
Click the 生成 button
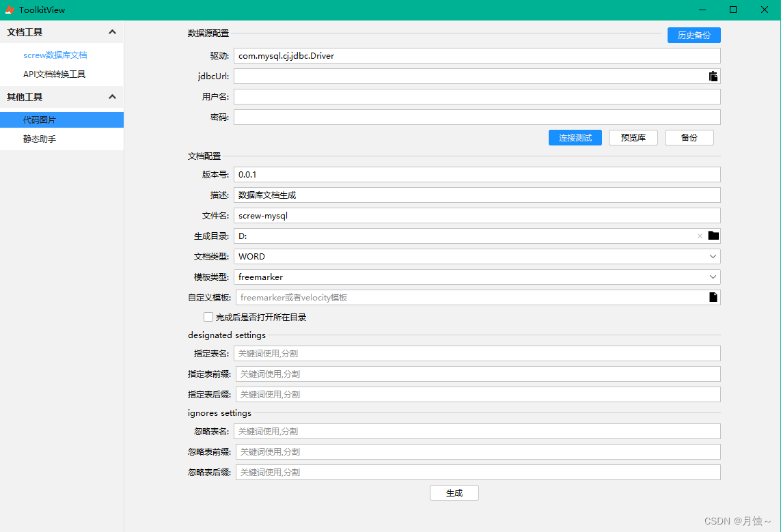454,492
